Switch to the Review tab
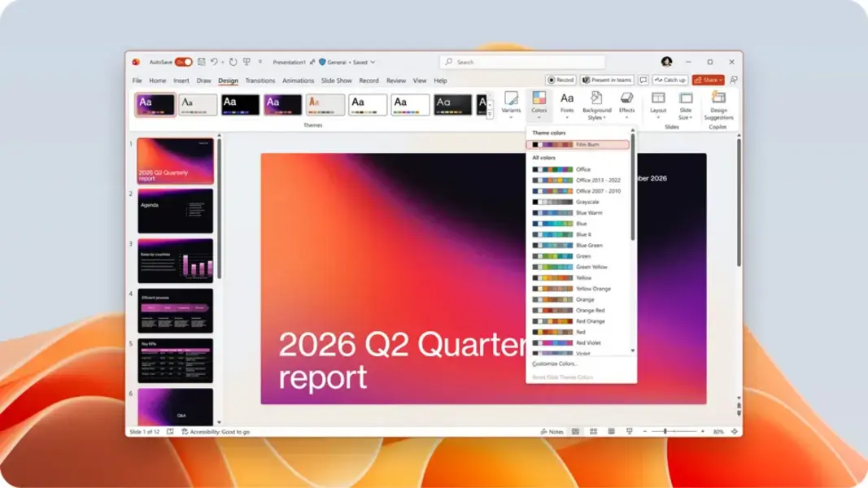This screenshot has width=868, height=488. [396, 81]
